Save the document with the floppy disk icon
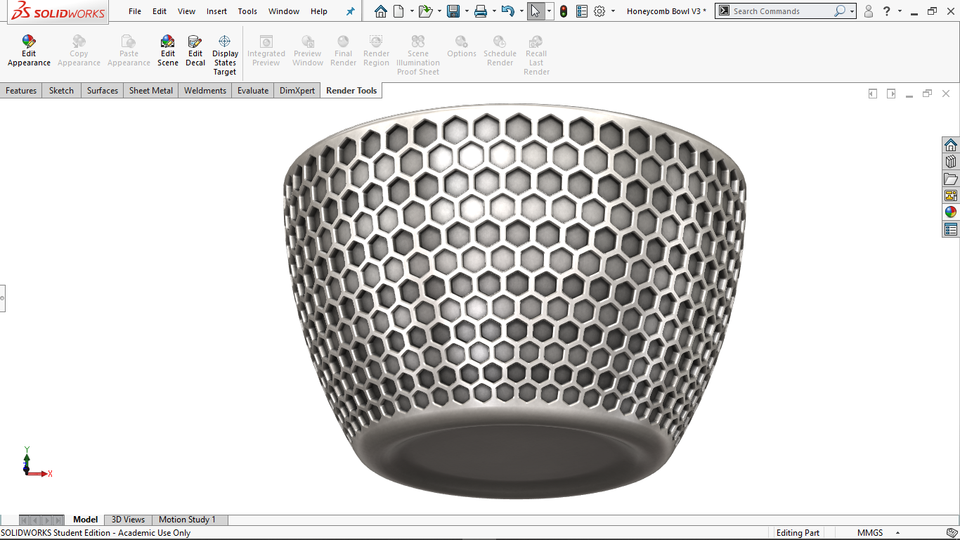The height and width of the screenshot is (540, 960). pyautogui.click(x=453, y=11)
